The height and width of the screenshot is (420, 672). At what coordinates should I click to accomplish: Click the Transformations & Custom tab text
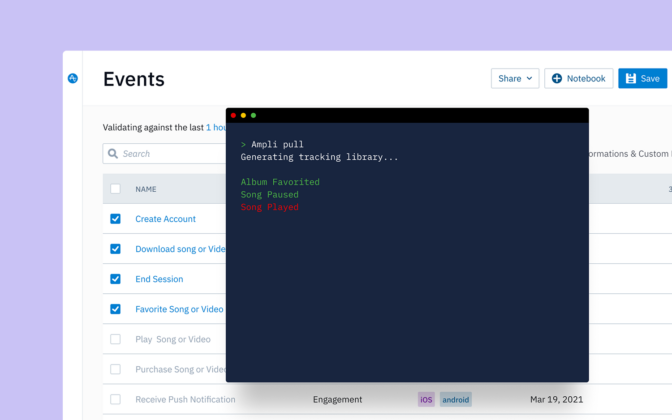(630, 153)
